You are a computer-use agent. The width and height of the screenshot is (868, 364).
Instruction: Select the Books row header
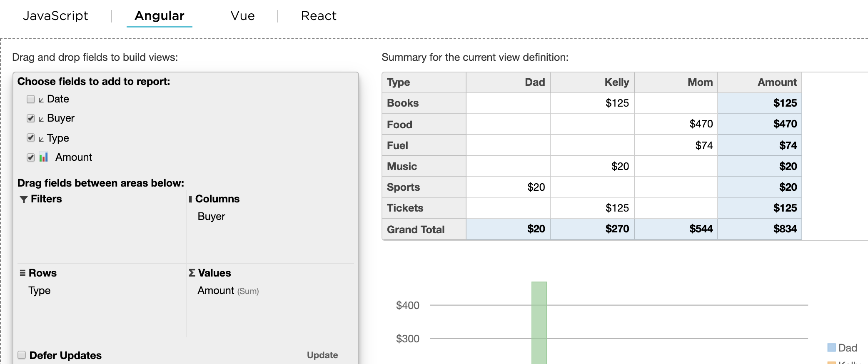point(424,103)
